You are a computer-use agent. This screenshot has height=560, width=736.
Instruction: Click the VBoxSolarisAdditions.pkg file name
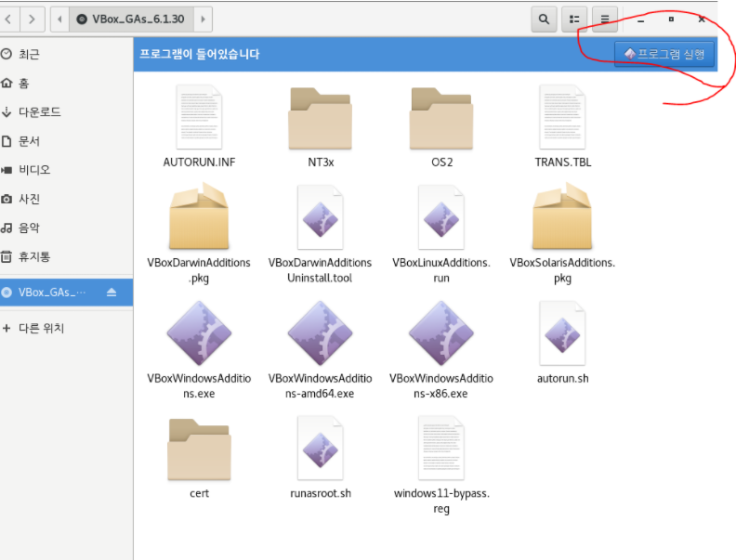[562, 270]
